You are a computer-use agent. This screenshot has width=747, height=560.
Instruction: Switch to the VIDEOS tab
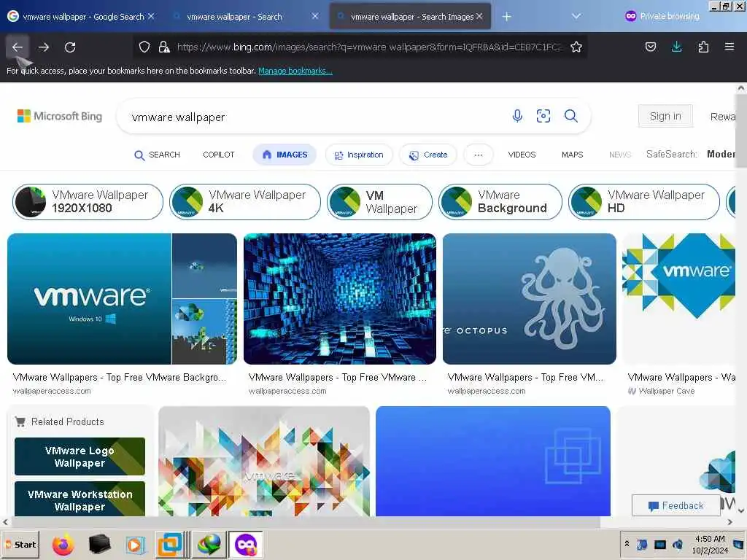point(522,155)
